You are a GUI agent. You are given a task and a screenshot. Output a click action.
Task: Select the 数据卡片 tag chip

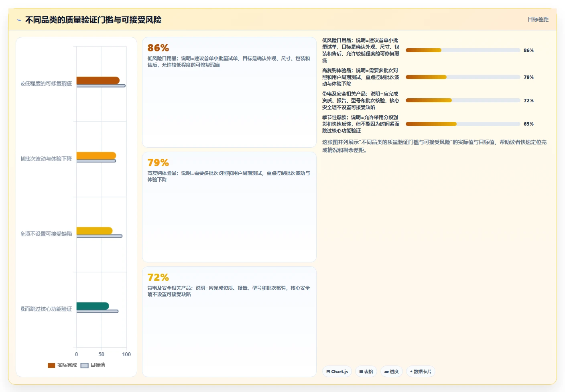click(x=421, y=372)
